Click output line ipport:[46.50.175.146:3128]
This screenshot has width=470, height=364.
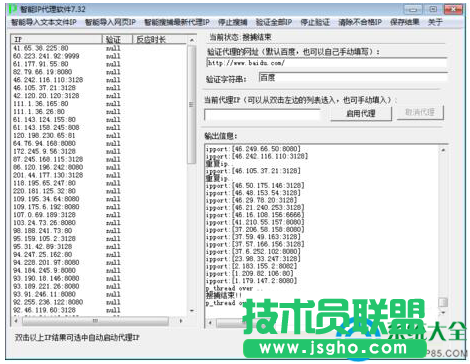(255, 186)
